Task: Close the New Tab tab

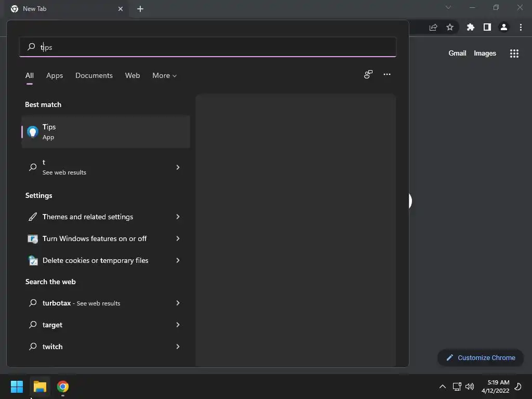Action: [121, 9]
